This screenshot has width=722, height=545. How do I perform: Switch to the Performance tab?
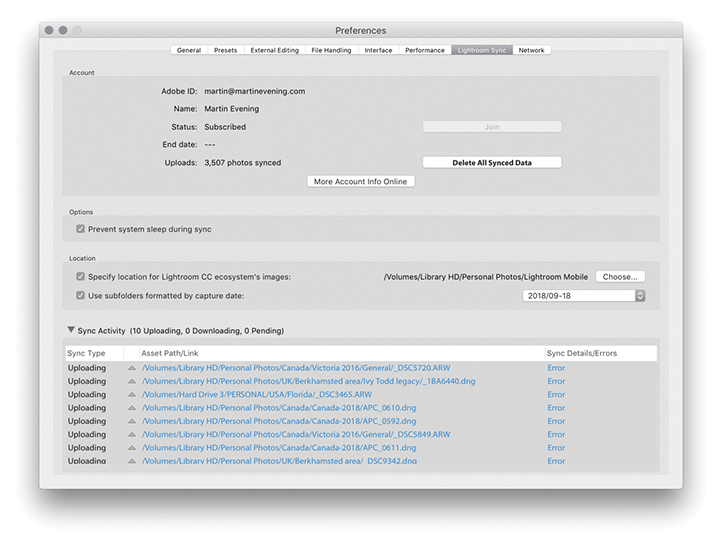[425, 50]
